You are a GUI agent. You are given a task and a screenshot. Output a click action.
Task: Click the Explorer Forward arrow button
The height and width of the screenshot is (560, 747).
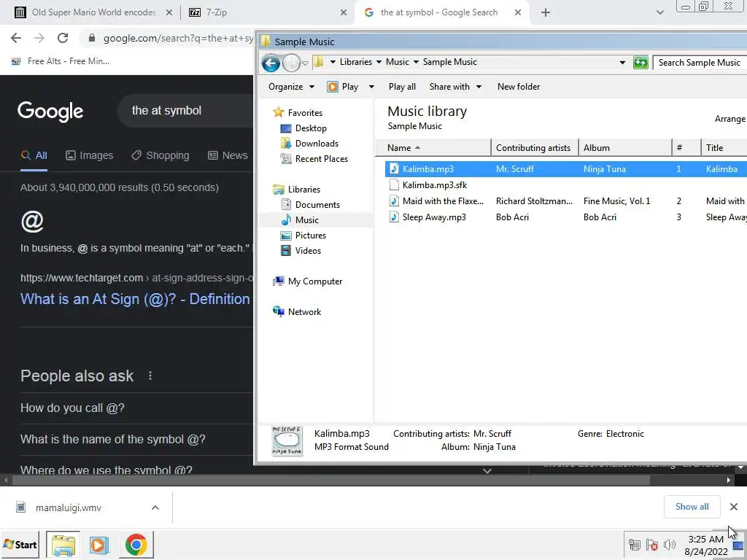(x=291, y=63)
